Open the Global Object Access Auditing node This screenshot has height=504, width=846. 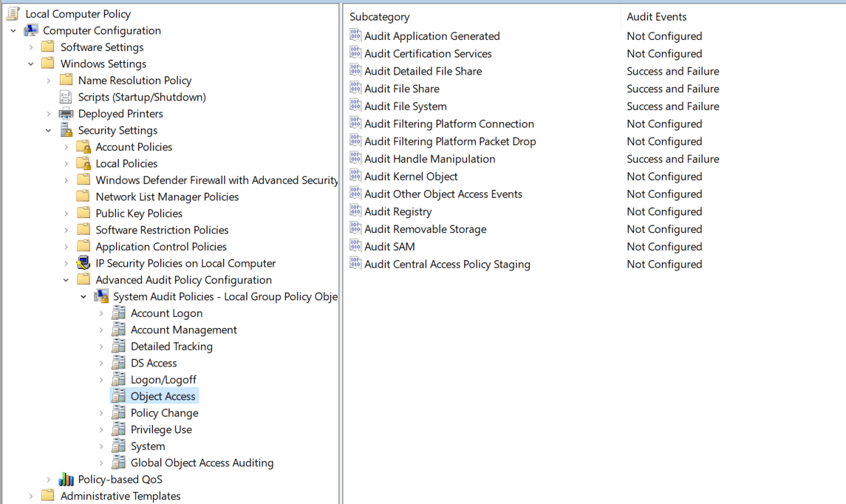point(202,463)
